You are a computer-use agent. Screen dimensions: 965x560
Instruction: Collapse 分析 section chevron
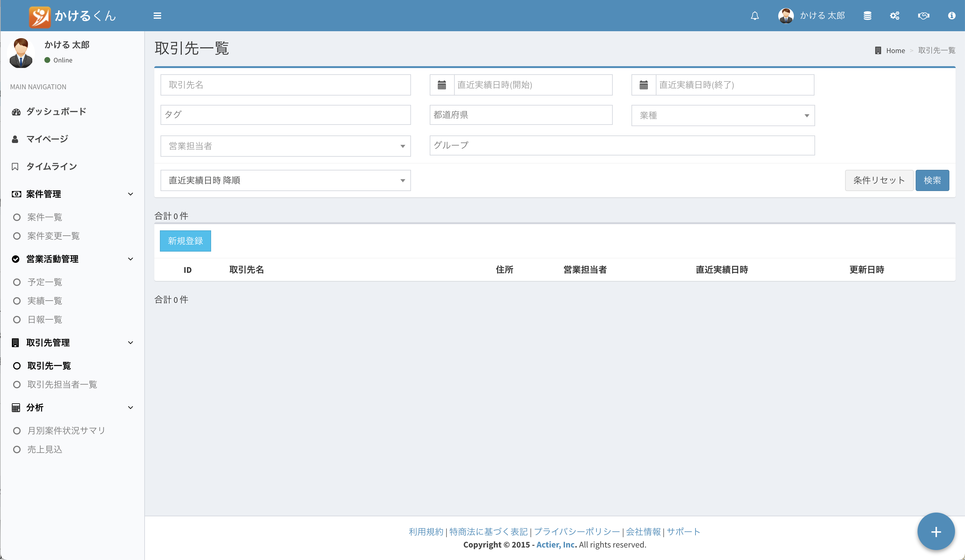tap(131, 408)
